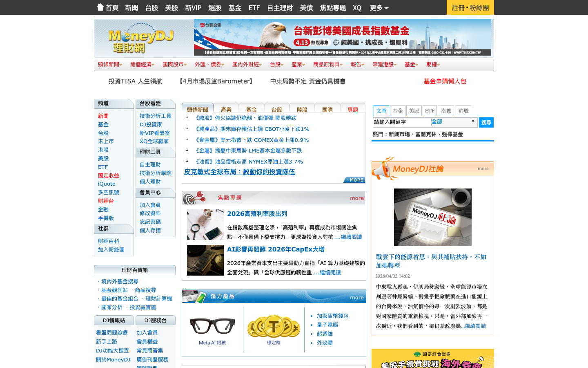This screenshot has width=588, height=368.
Task: Open the 2026高殖利率股出列 article thumbnail
Action: tap(205, 224)
